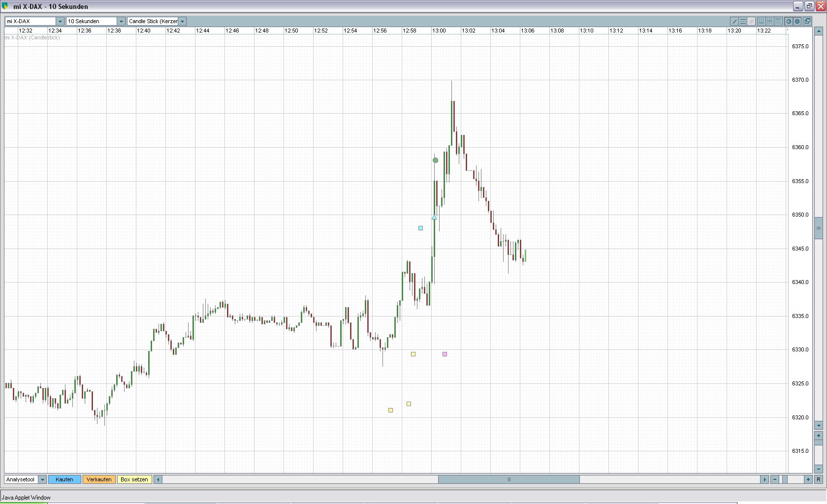Select the bottom solid line style icon
Image resolution: width=827 pixels, height=504 pixels.
point(762,21)
